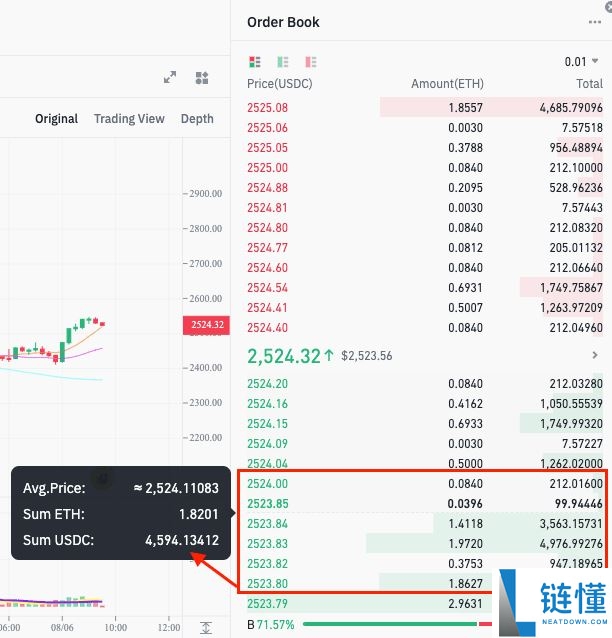This screenshot has height=638, width=612.
Task: Click total 4,976.99276 in bids
Action: pos(571,544)
